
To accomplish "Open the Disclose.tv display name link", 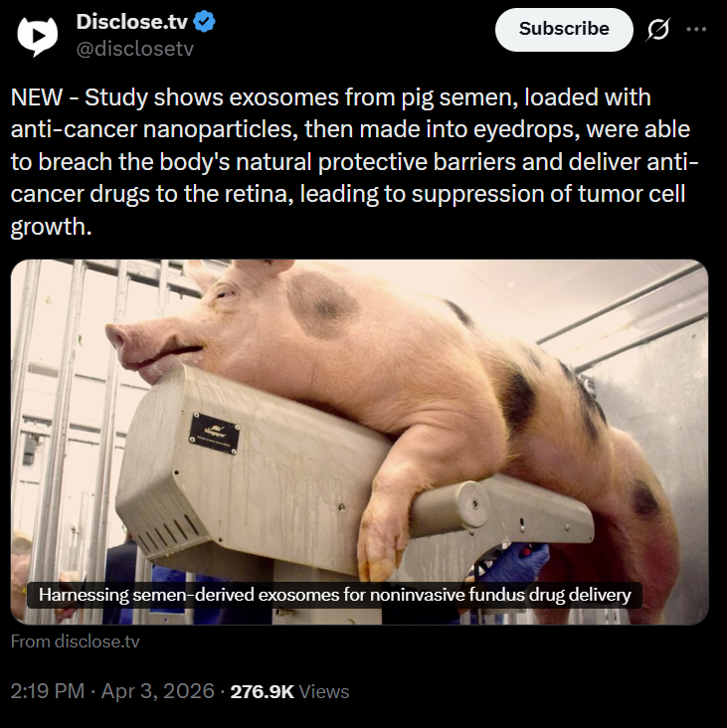I will tap(132, 21).
